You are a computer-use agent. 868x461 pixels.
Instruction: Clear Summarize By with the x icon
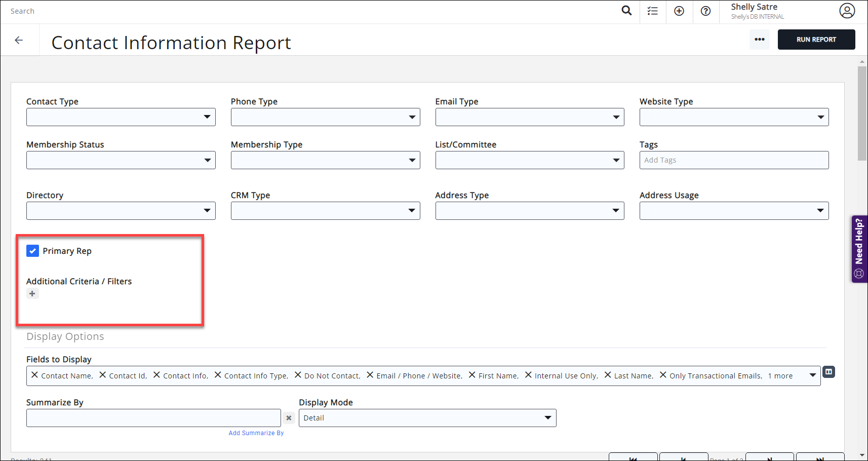[x=289, y=418]
